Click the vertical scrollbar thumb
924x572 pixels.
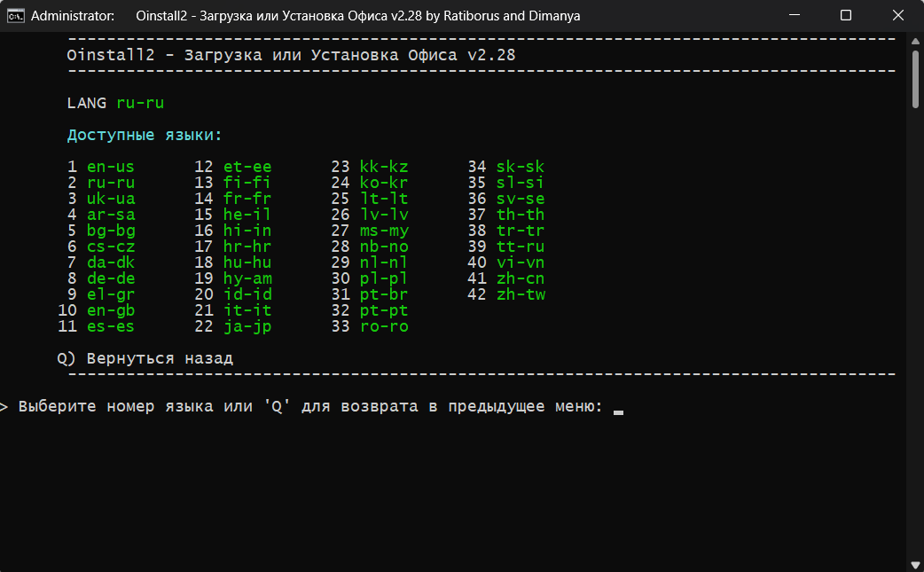pyautogui.click(x=915, y=80)
